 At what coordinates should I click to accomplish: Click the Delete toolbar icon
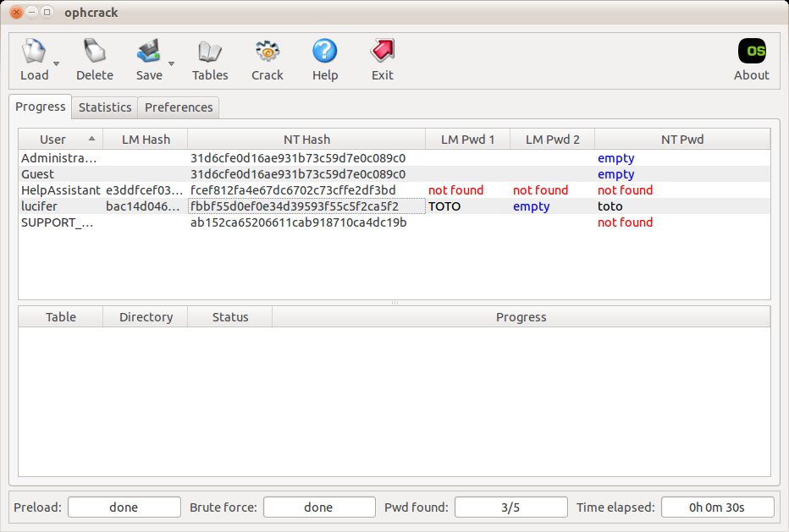pos(94,53)
